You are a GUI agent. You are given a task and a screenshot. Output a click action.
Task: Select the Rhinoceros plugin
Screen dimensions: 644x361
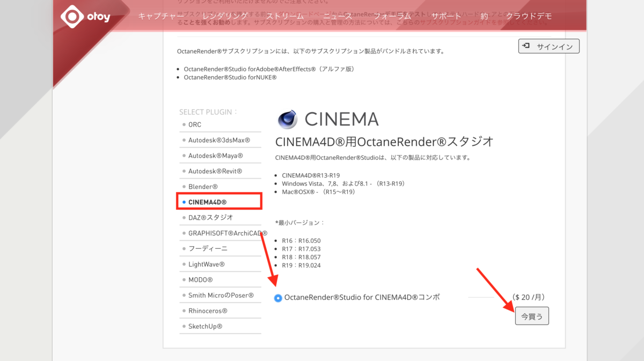click(208, 311)
